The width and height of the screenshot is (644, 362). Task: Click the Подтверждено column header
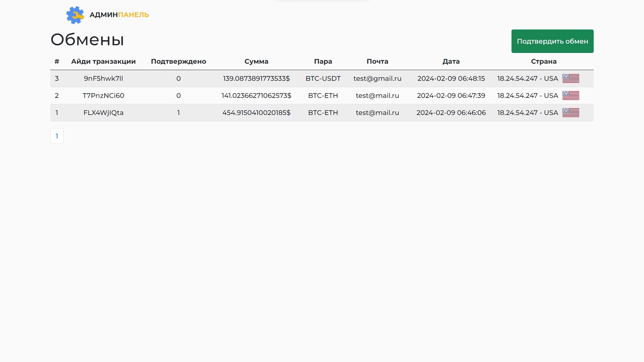178,61
